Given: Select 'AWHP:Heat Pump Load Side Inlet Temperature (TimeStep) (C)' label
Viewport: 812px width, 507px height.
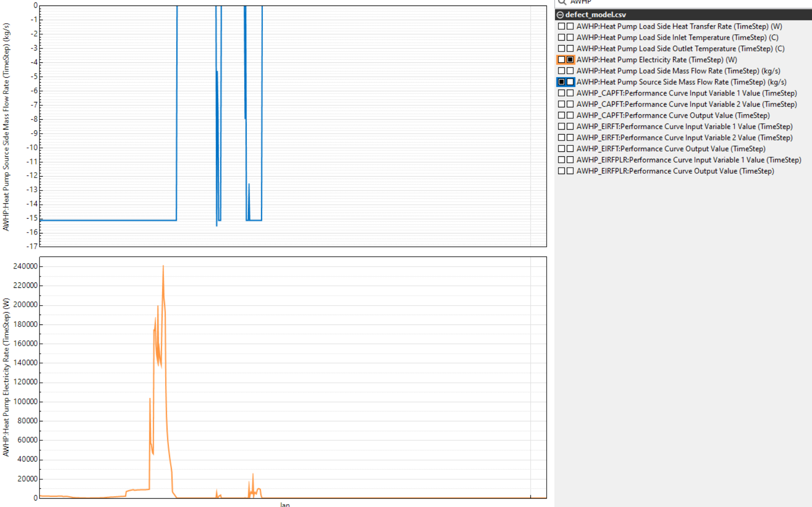Looking at the screenshot, I should [x=678, y=38].
